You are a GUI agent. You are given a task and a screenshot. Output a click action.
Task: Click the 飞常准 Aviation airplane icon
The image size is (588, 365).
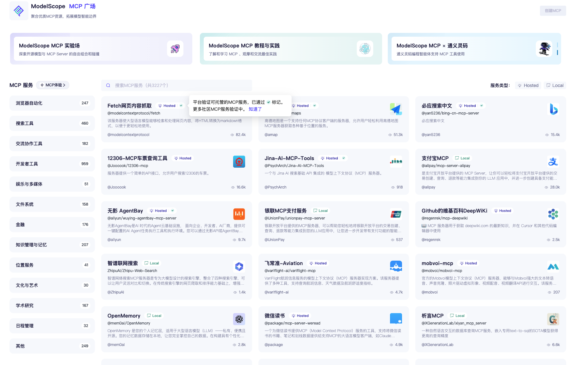pyautogui.click(x=396, y=267)
